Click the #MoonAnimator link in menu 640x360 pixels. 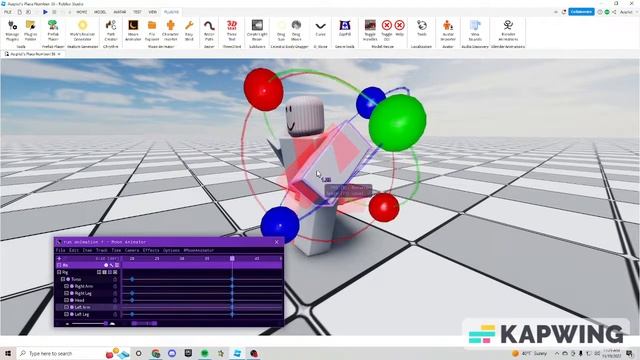199,250
